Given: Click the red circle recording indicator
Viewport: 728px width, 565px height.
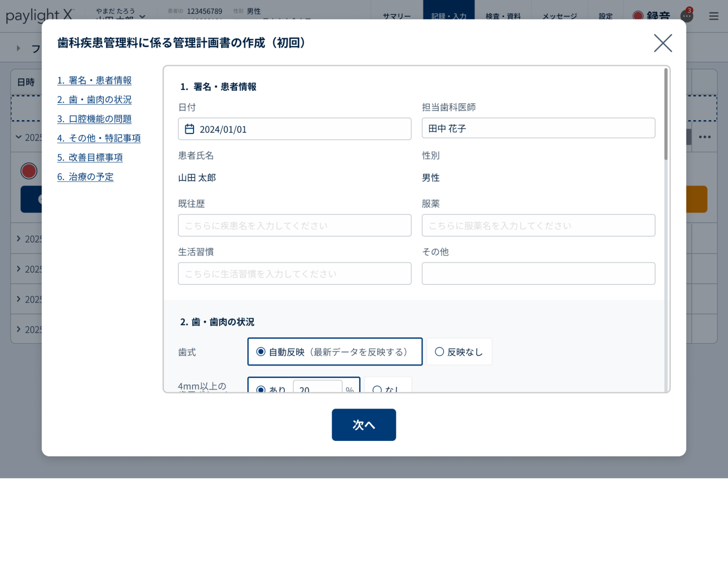Looking at the screenshot, I should pyautogui.click(x=29, y=171).
